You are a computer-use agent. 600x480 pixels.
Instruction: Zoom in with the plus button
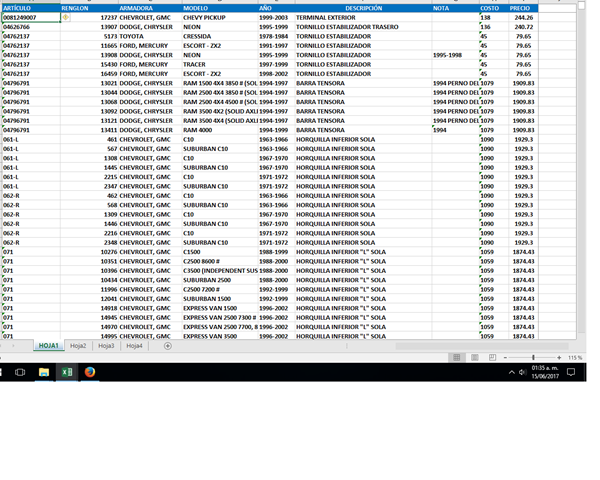559,358
